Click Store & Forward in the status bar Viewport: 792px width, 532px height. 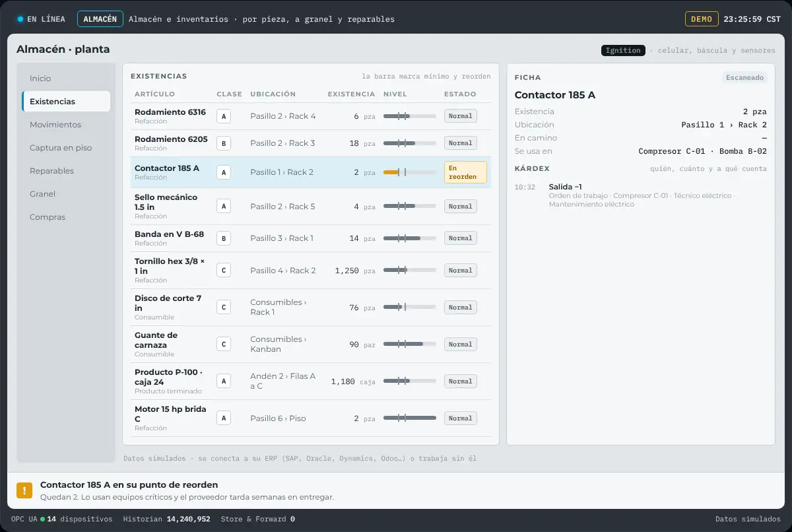point(258,519)
